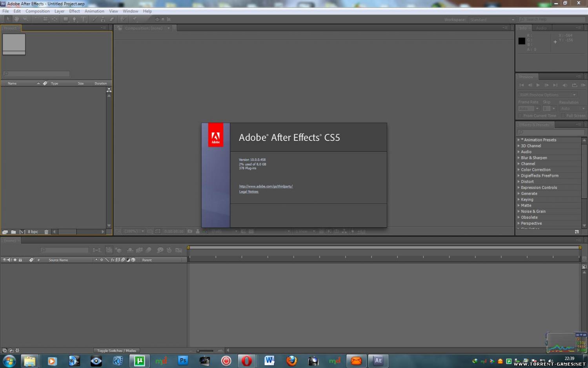Click the video eye column header in timeline

5,260
